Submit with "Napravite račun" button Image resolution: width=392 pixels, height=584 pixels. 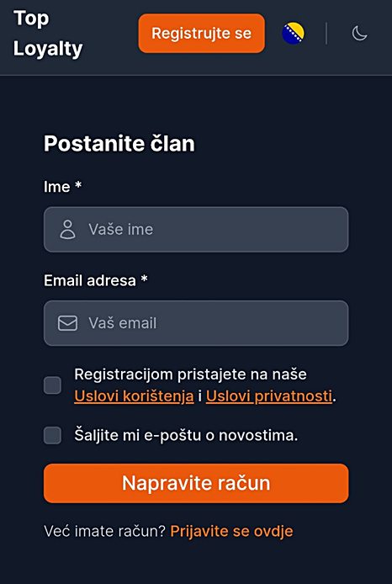(196, 483)
